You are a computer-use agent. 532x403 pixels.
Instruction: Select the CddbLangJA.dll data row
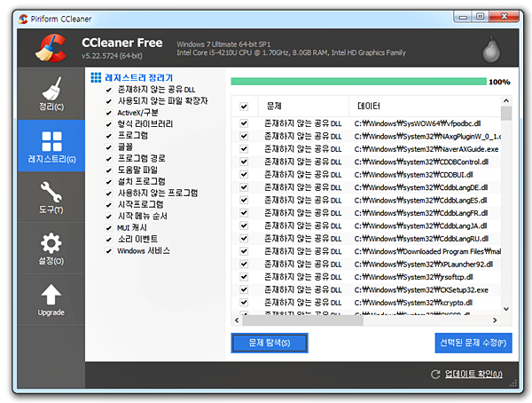click(x=366, y=225)
